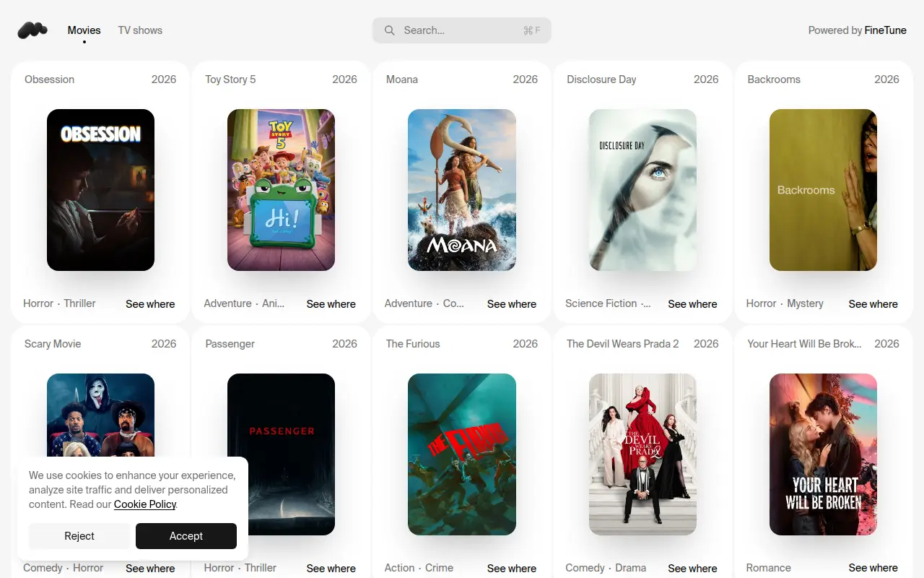Viewport: 924px width, 578px height.
Task: Click the Romance genre text
Action: (768, 568)
